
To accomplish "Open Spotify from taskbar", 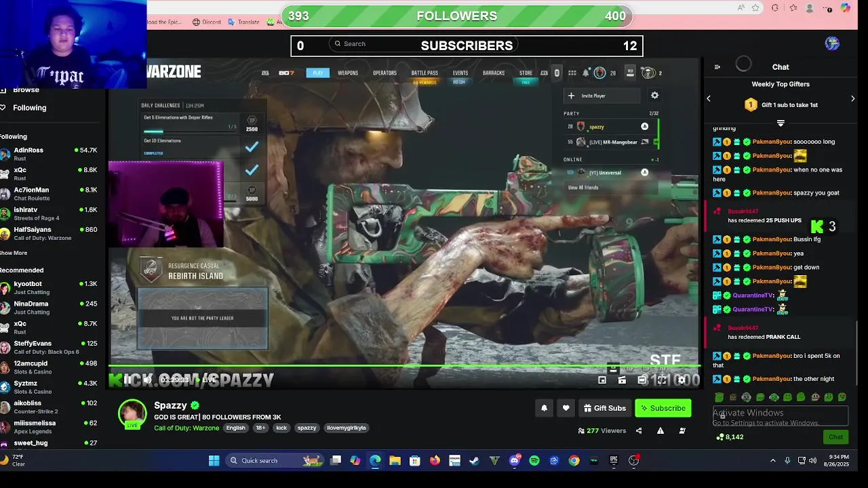I will pyautogui.click(x=534, y=461).
